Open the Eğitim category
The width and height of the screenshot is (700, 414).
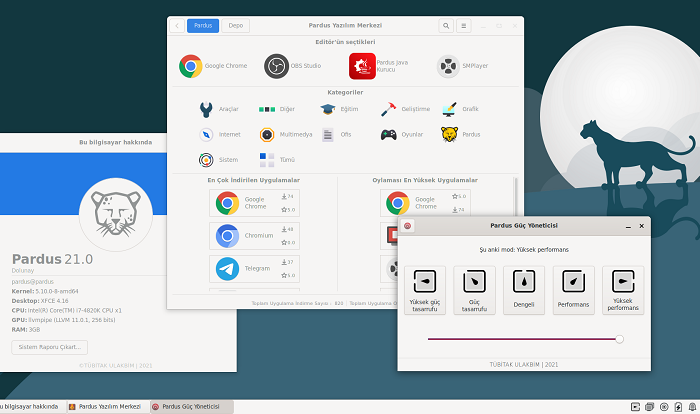tap(339, 109)
